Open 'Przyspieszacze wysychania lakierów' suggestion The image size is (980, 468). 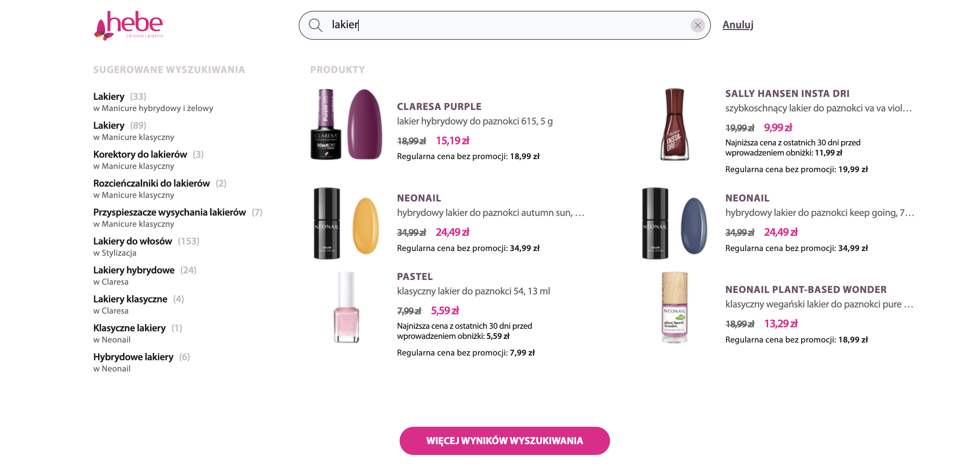pos(169,212)
